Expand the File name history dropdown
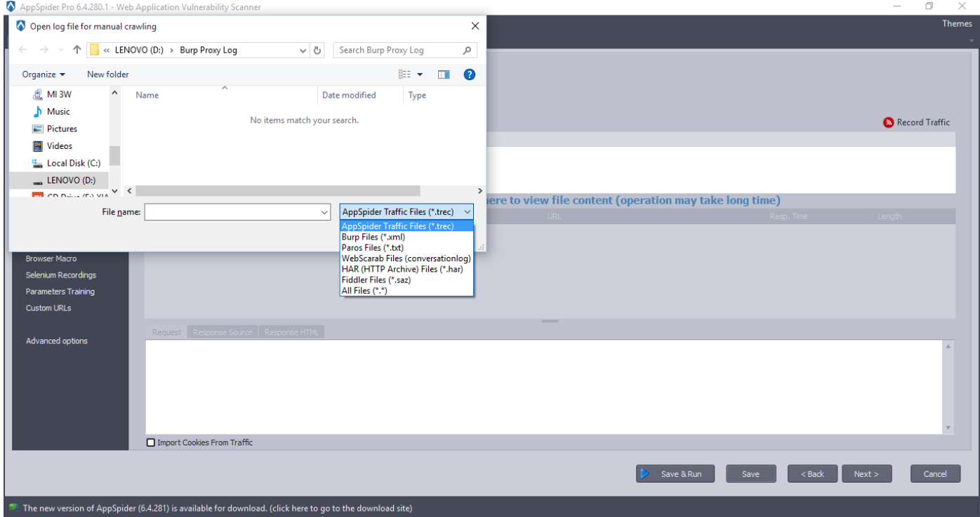This screenshot has width=980, height=517. [x=324, y=212]
